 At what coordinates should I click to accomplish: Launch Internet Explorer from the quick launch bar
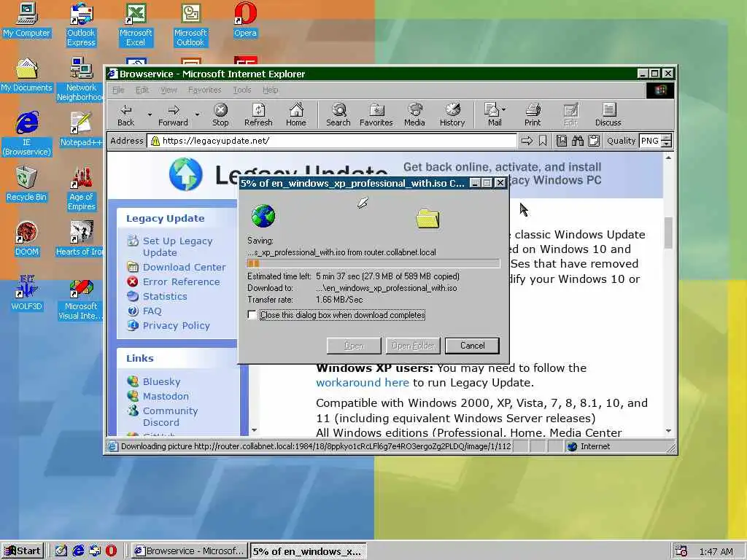coord(78,551)
